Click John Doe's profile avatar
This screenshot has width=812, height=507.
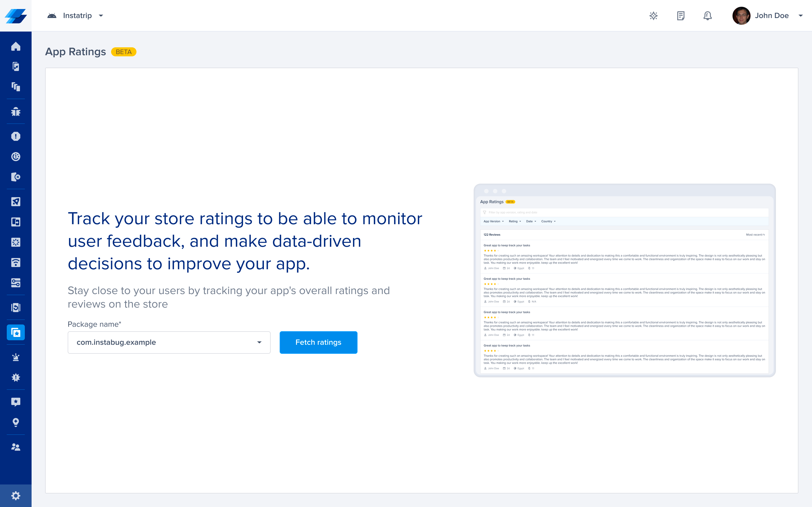(x=741, y=16)
